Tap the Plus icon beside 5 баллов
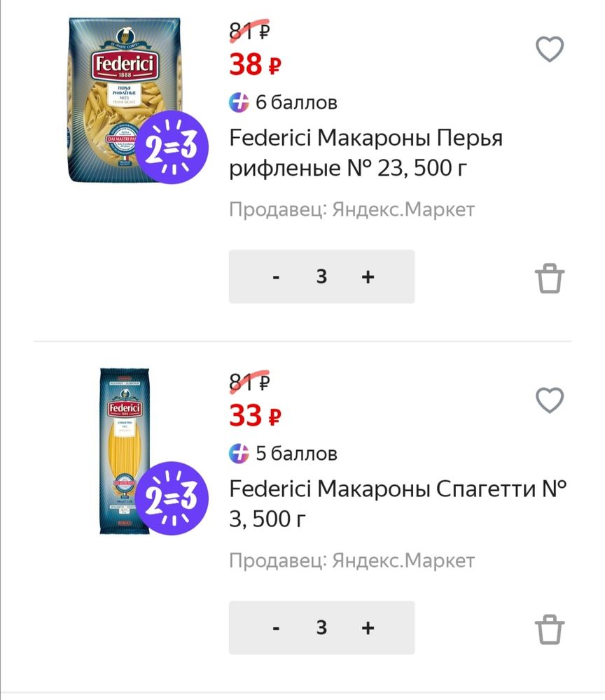This screenshot has width=605, height=700. click(x=239, y=454)
